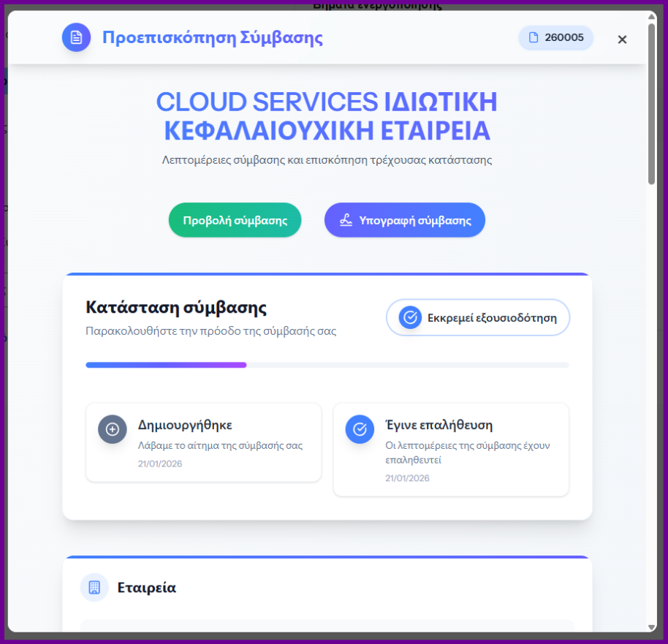Viewport: 668px width, 644px height.
Task: Click the signature pen icon on Υπογραφή σύμβασης
Action: click(346, 220)
